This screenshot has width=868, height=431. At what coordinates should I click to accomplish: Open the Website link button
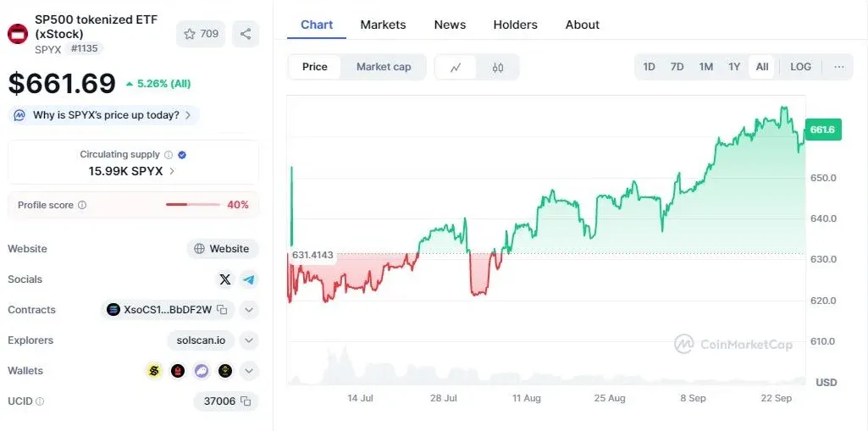[x=222, y=249]
